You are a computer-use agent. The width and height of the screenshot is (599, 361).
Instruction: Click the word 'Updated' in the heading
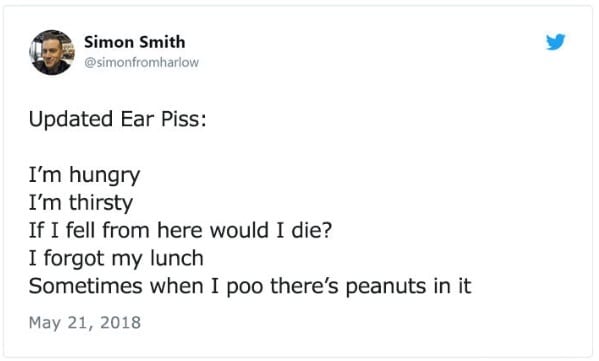(x=71, y=119)
